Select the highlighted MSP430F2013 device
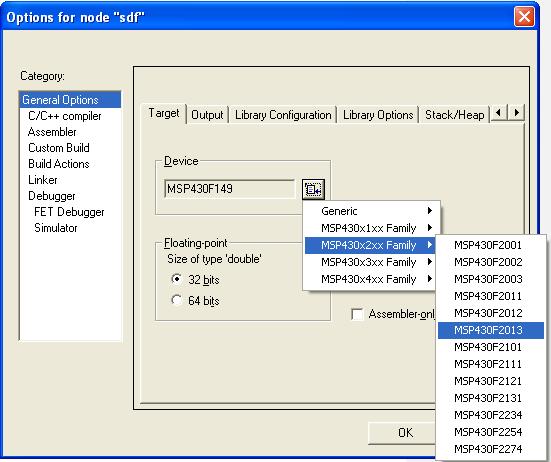 491,330
